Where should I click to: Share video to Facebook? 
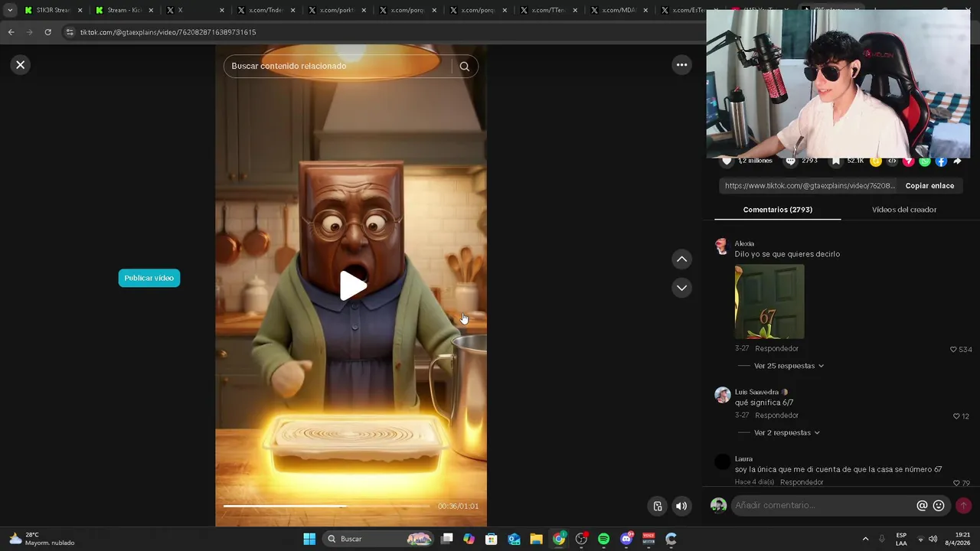point(941,161)
